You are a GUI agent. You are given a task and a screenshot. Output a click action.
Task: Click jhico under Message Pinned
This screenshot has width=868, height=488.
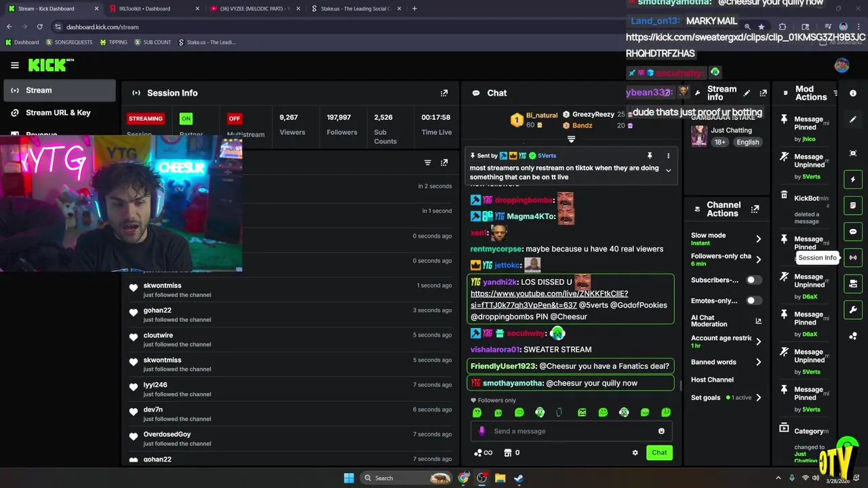(808, 139)
